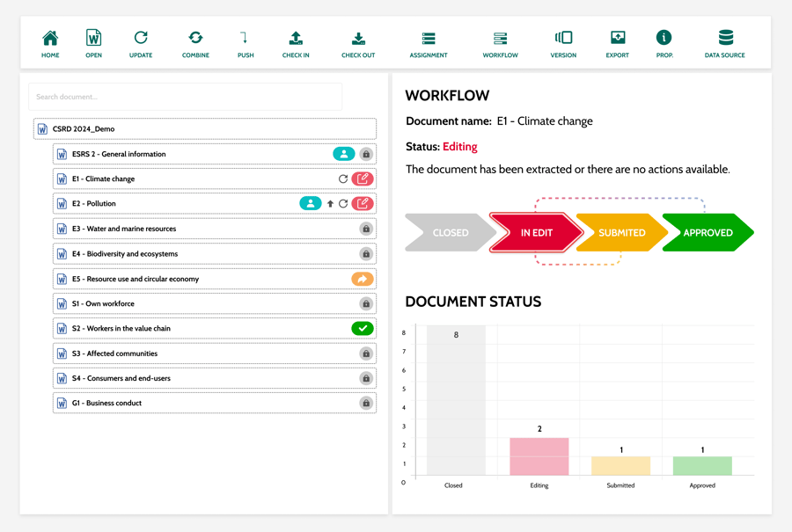
Task: Collapse the CSRD 2024_Demo root document
Action: click(42, 129)
